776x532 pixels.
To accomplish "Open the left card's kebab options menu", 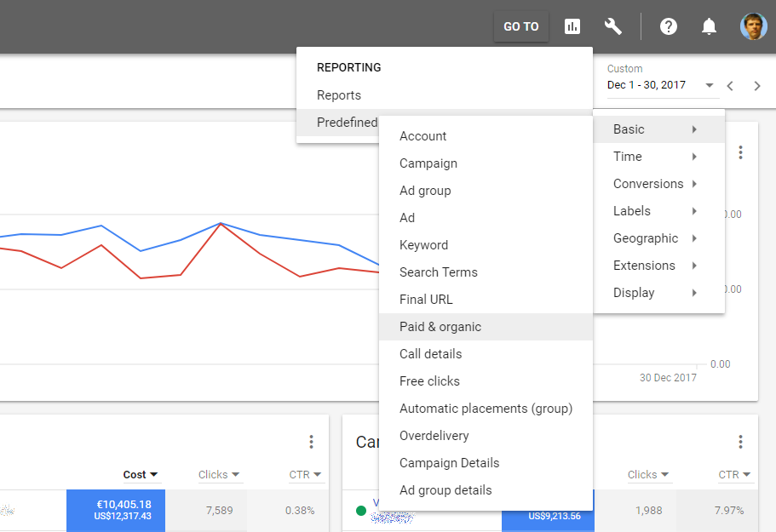I will coord(311,442).
